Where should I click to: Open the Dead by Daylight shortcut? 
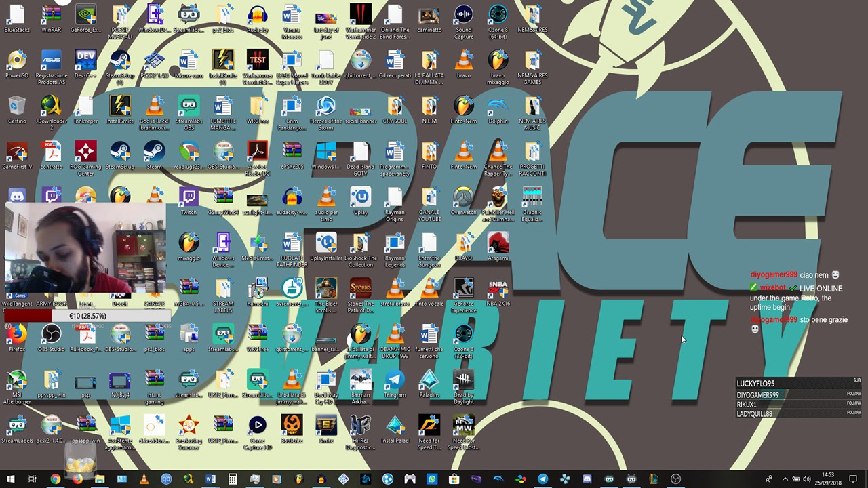464,386
